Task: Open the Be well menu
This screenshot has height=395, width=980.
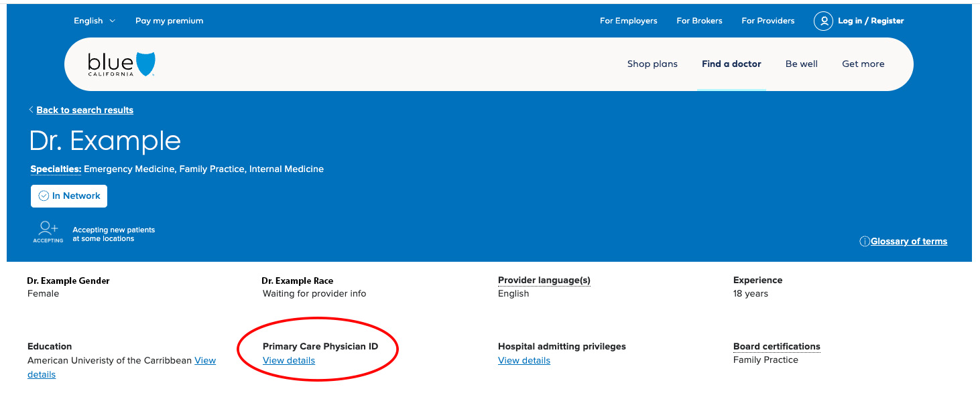Action: pos(802,64)
